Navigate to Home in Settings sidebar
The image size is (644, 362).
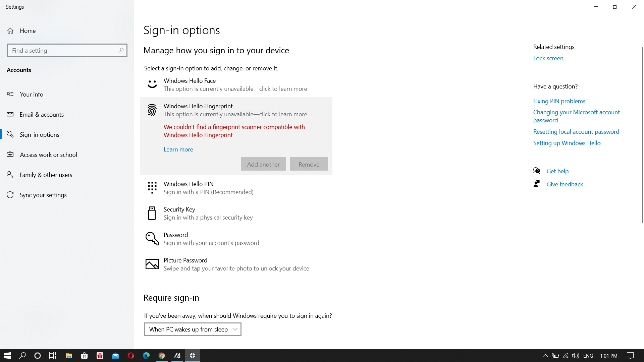(x=28, y=31)
